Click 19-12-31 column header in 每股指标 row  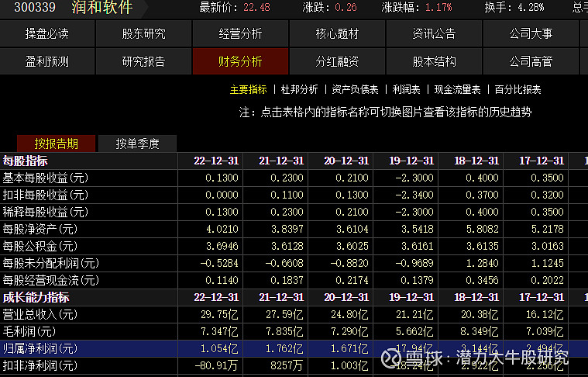click(411, 161)
